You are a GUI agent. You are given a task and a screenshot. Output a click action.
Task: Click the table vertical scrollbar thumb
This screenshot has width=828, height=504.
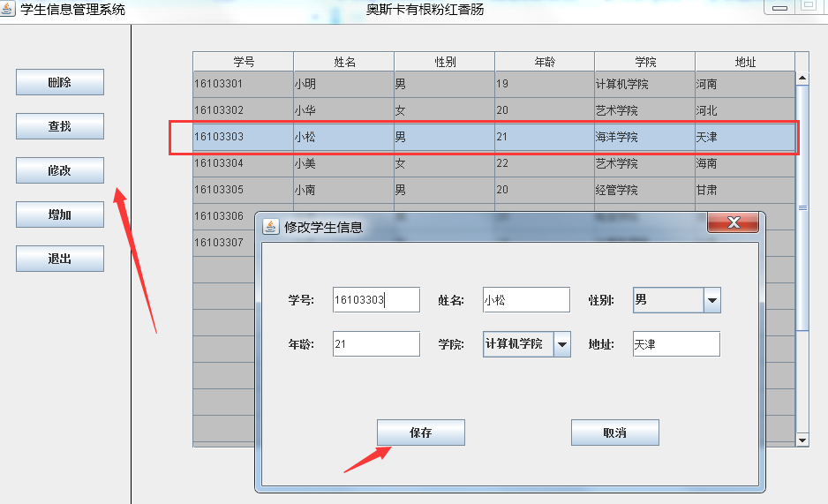tap(802, 208)
